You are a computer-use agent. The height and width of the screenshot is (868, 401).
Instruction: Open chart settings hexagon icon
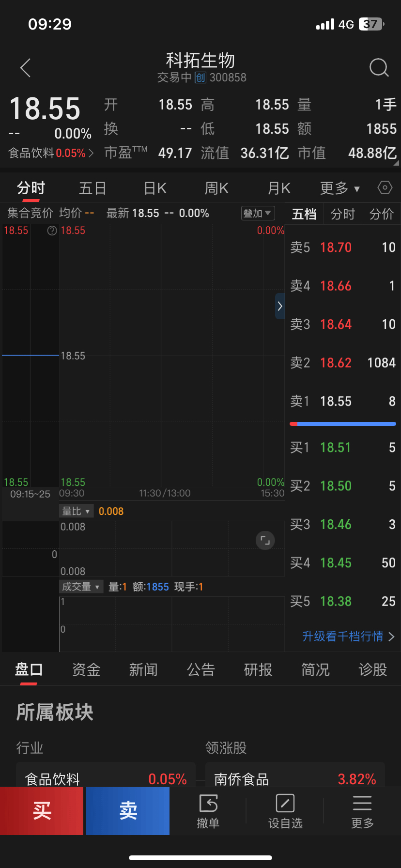(385, 187)
